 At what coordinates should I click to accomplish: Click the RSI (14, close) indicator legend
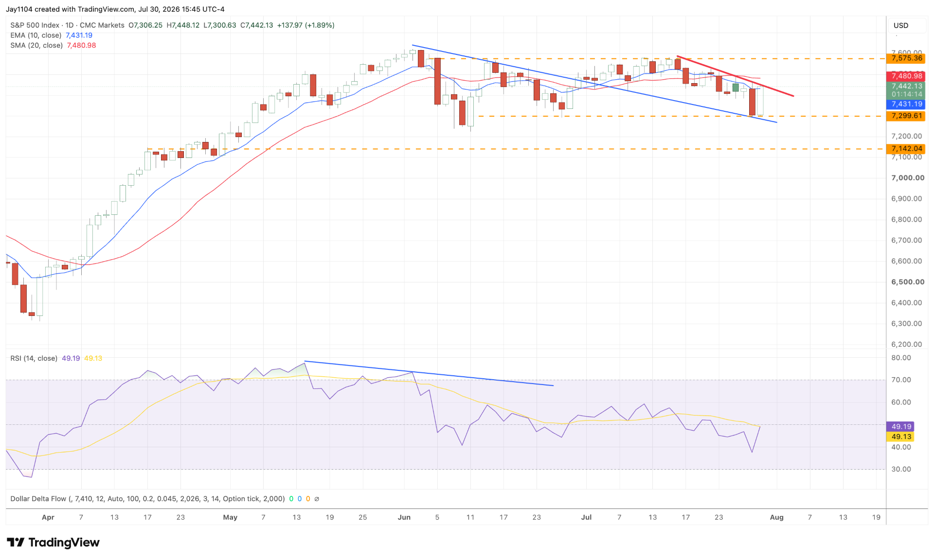[x=34, y=358]
